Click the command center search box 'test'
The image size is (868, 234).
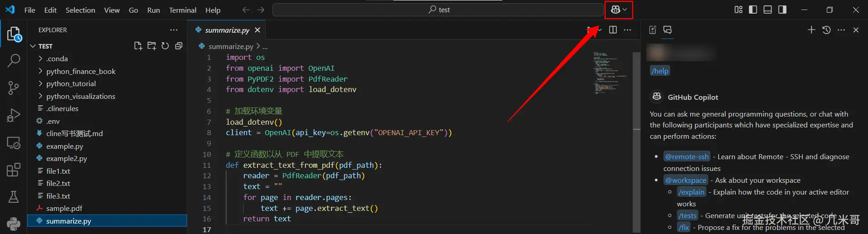pos(438,10)
